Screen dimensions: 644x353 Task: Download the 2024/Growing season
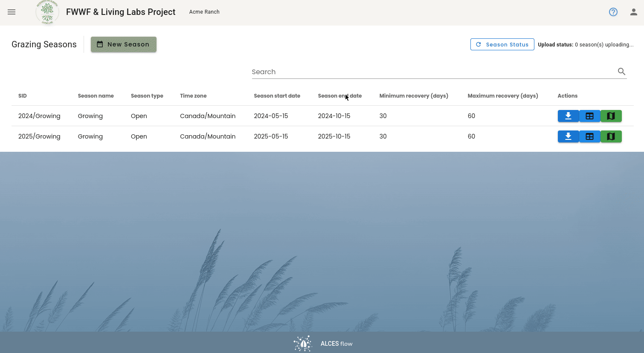click(569, 116)
